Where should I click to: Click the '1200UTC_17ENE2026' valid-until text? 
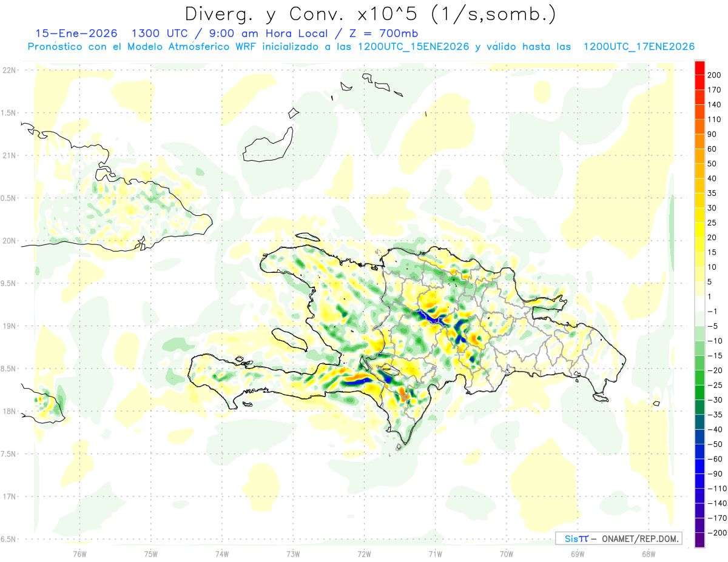[x=639, y=47]
